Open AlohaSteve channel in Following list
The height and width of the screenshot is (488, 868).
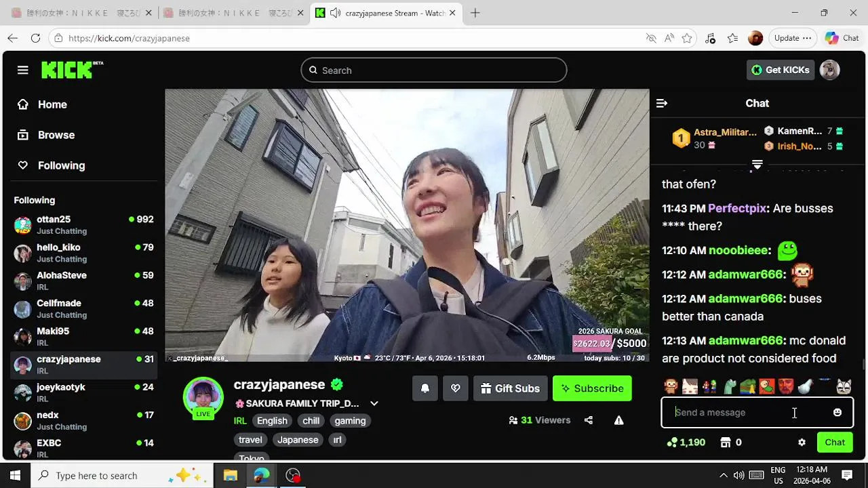click(x=84, y=281)
